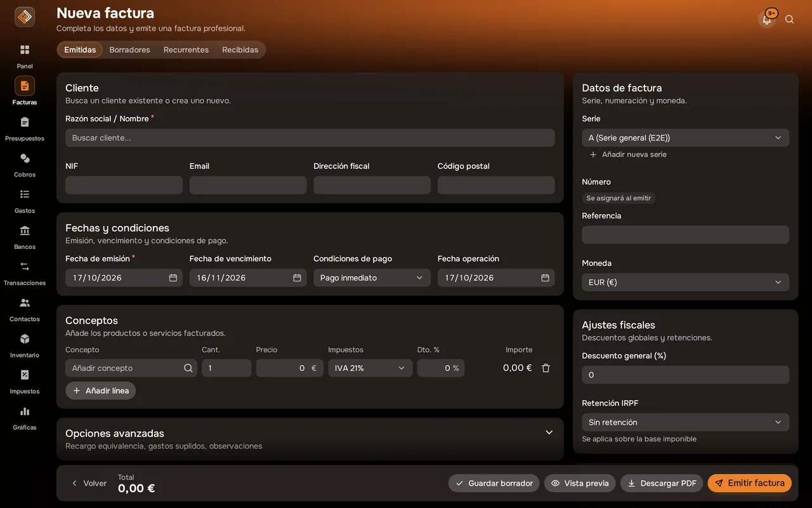Click the Cant. quantity field
This screenshot has width=812, height=508.
[226, 368]
